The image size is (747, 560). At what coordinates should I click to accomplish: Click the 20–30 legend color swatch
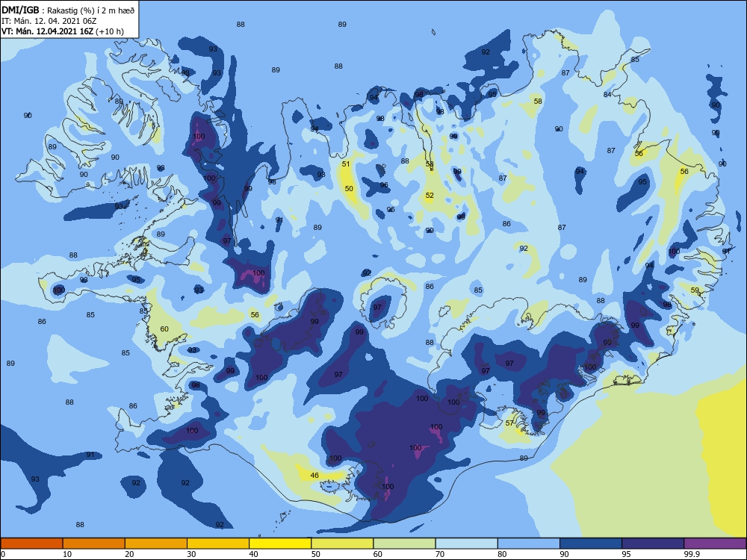coord(156,544)
